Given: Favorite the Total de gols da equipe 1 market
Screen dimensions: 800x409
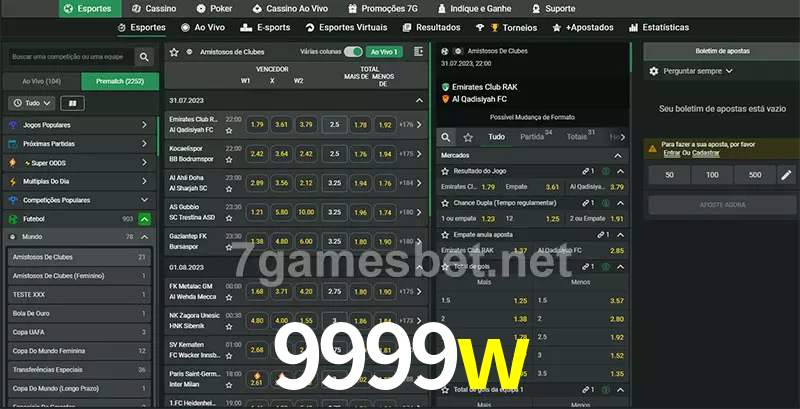Looking at the screenshot, I should [445, 390].
